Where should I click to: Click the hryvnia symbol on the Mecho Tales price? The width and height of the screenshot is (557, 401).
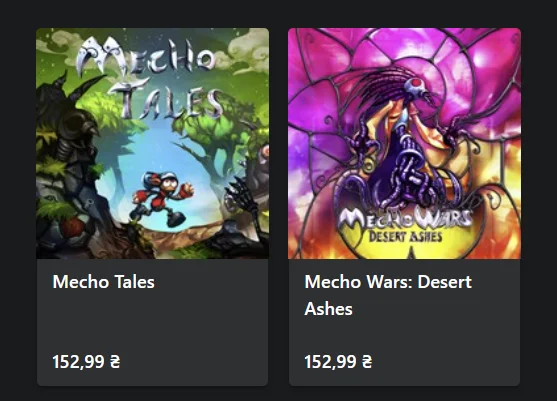point(115,362)
